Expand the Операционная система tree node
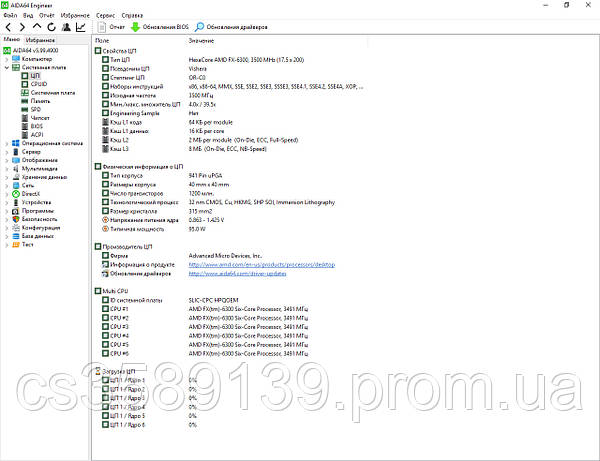600x461 pixels. tap(7, 144)
